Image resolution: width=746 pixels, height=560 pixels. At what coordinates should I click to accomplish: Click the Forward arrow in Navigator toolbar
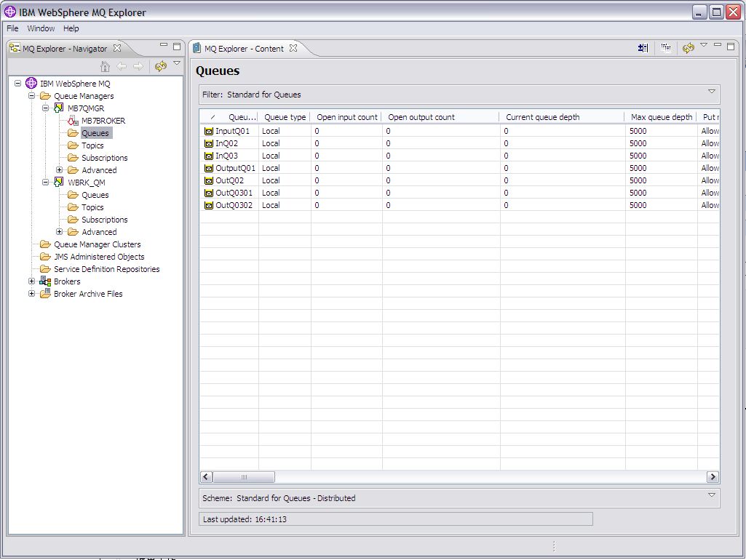pos(138,66)
